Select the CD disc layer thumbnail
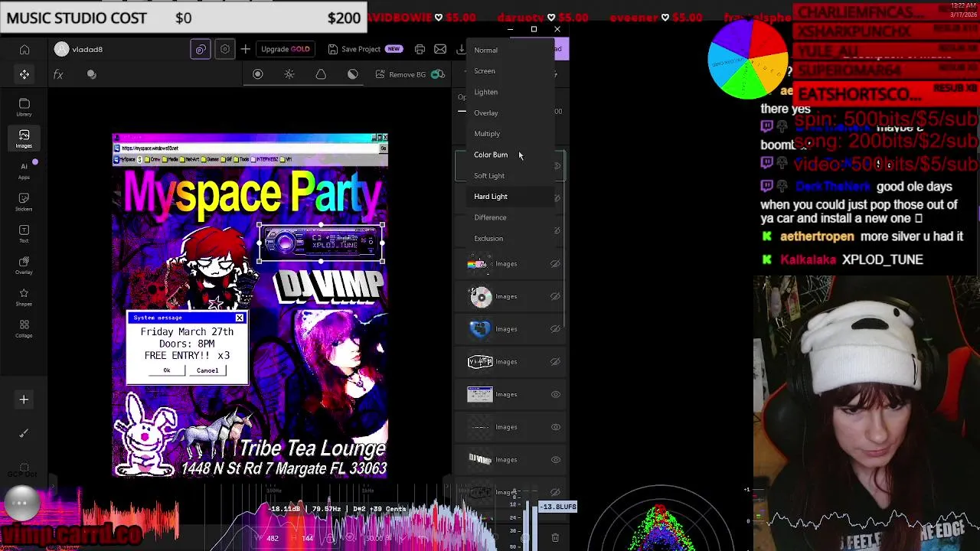The height and width of the screenshot is (551, 980). 480,296
